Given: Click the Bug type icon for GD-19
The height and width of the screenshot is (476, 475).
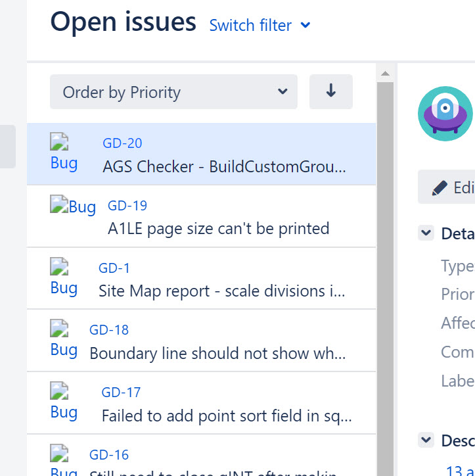Looking at the screenshot, I should point(59,204).
